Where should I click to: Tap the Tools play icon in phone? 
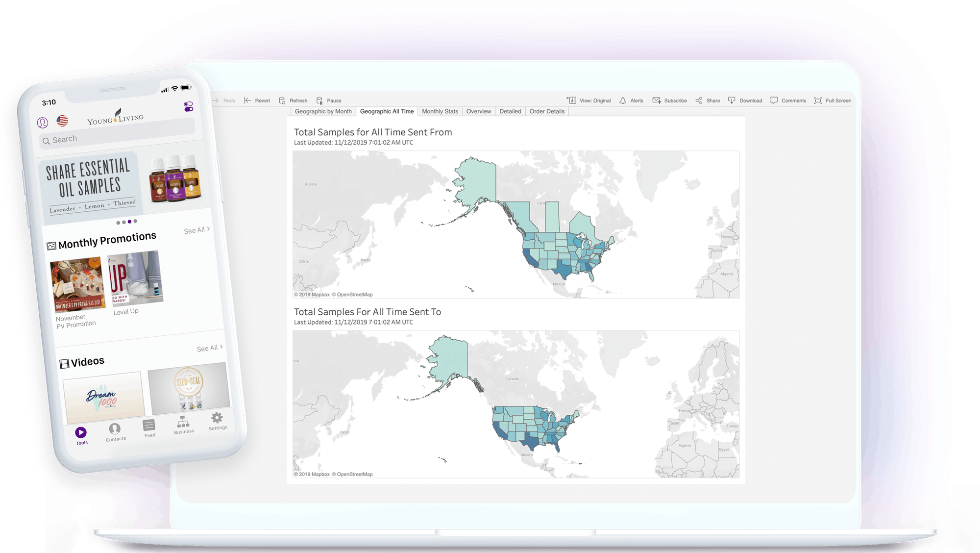click(x=81, y=432)
